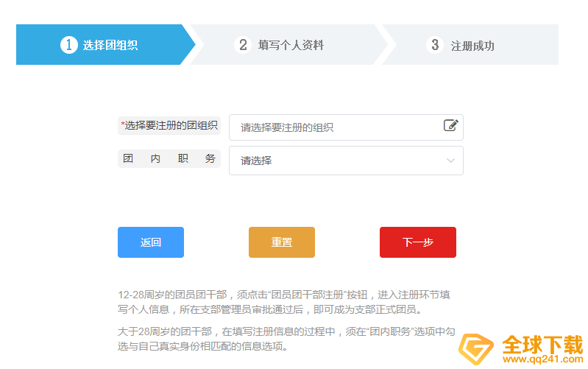This screenshot has width=588, height=369.
Task: Open the 团内职务 dropdown arrow
Action: [x=450, y=161]
